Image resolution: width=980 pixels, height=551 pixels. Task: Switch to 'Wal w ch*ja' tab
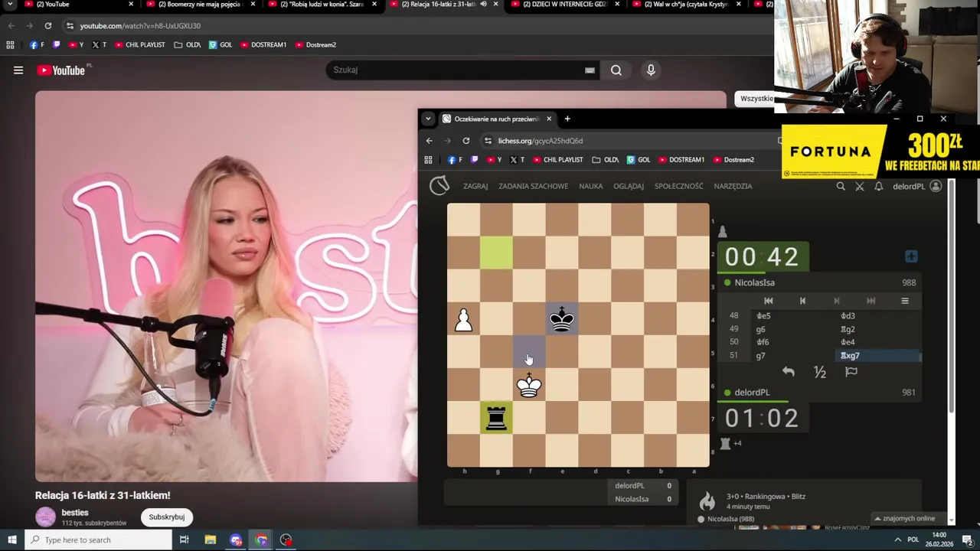click(x=687, y=4)
